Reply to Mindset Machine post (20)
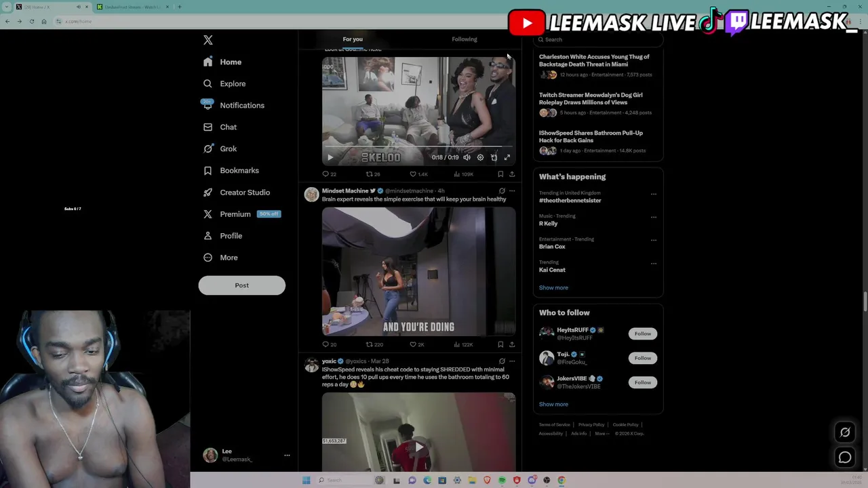The image size is (868, 488). (329, 344)
